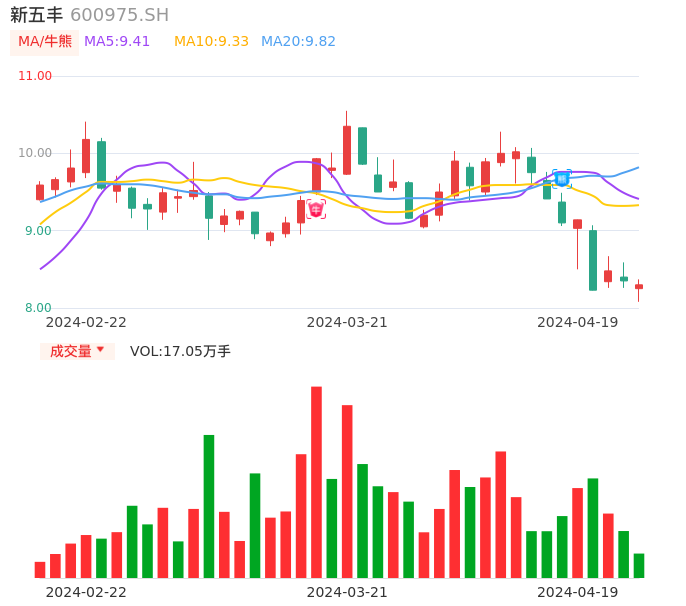Screen dimensions: 686x606
Task: Toggle the MA20 moving average legend
Action: pyautogui.click(x=298, y=42)
